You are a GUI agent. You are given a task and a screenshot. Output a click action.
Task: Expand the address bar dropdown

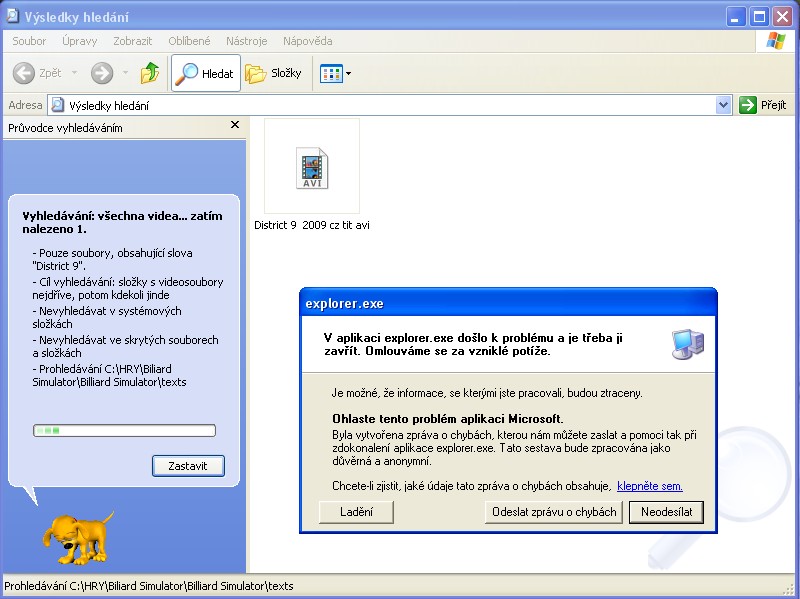click(723, 105)
